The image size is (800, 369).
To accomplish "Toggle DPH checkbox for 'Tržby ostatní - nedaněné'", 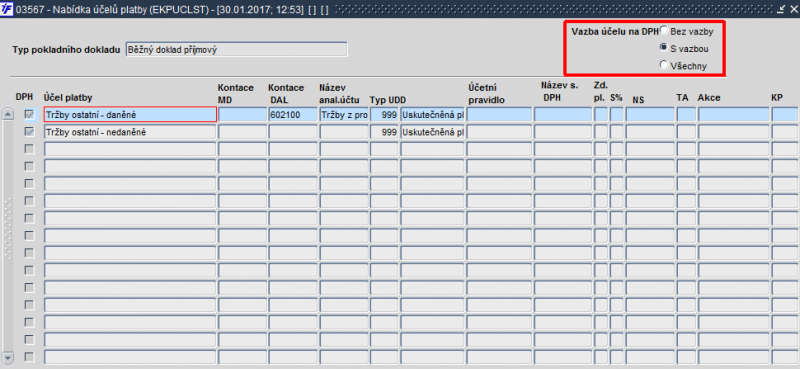I will 30,132.
